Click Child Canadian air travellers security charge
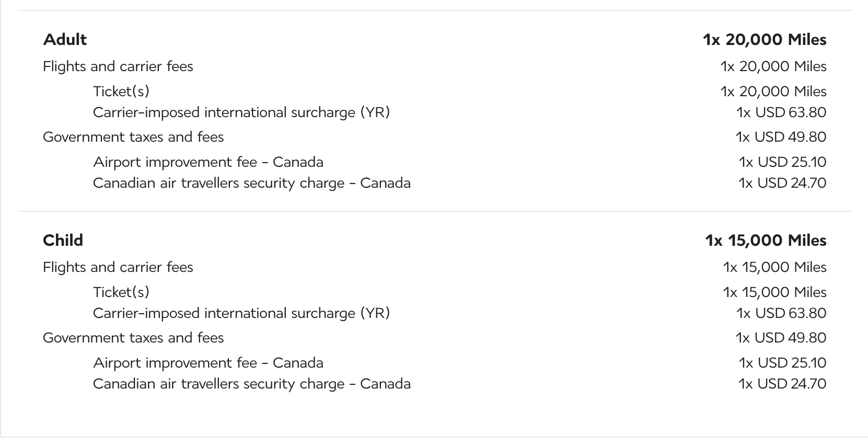 click(251, 384)
